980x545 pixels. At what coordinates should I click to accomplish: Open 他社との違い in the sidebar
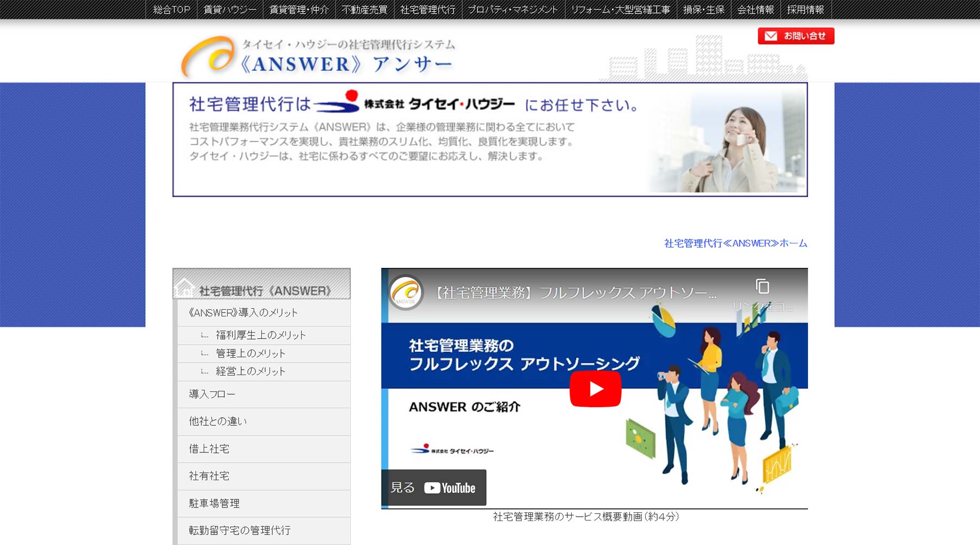[264, 421]
